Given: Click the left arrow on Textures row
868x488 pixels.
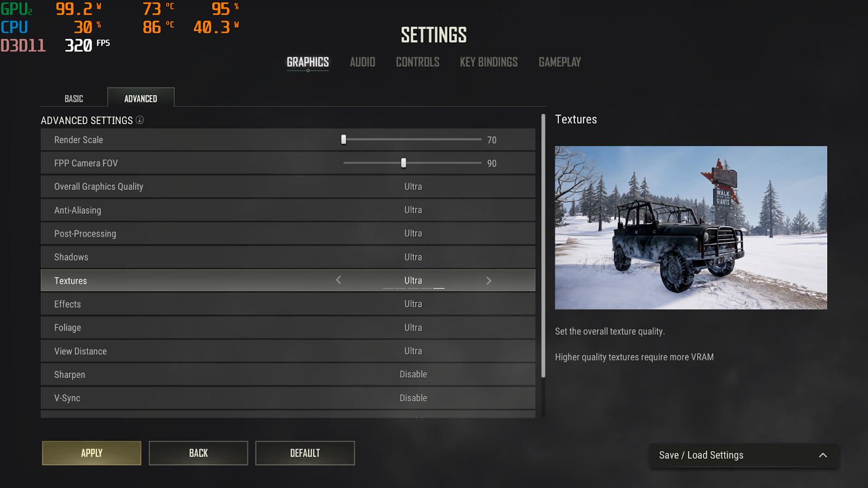Looking at the screenshot, I should click(339, 280).
